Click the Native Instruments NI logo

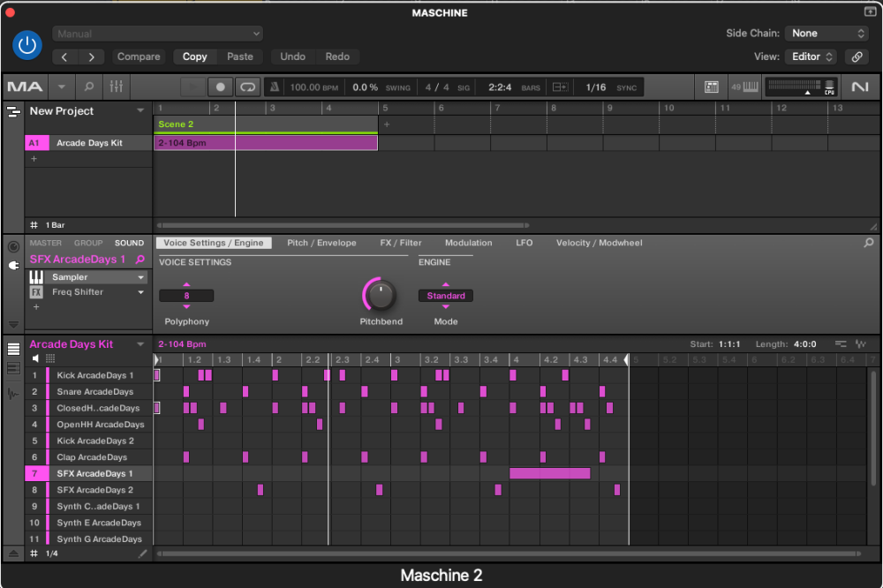click(x=859, y=87)
